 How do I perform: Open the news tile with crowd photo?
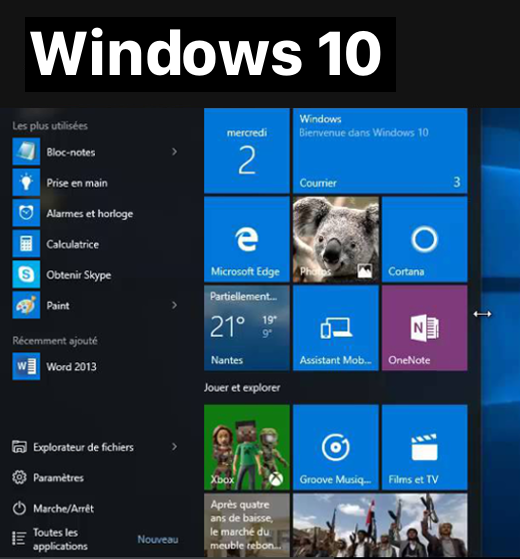[380, 525]
